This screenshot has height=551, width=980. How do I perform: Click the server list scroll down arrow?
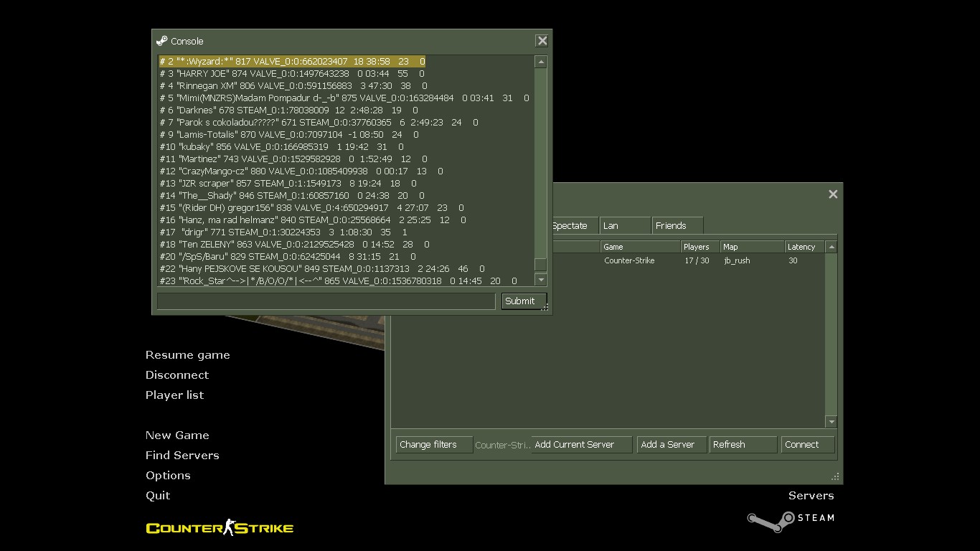pyautogui.click(x=831, y=422)
